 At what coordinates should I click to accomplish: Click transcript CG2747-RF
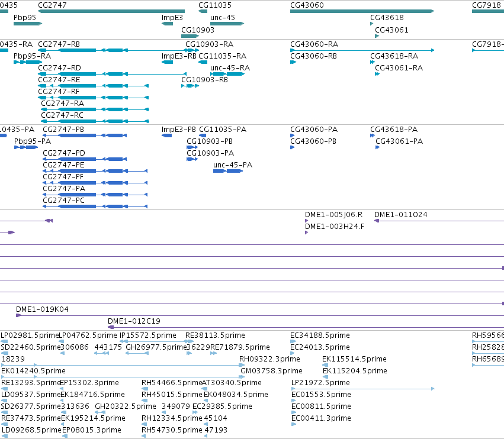(93, 98)
